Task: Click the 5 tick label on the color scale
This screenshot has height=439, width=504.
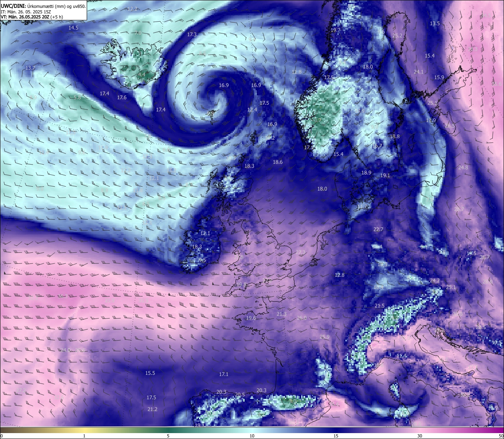Action: coord(168,436)
